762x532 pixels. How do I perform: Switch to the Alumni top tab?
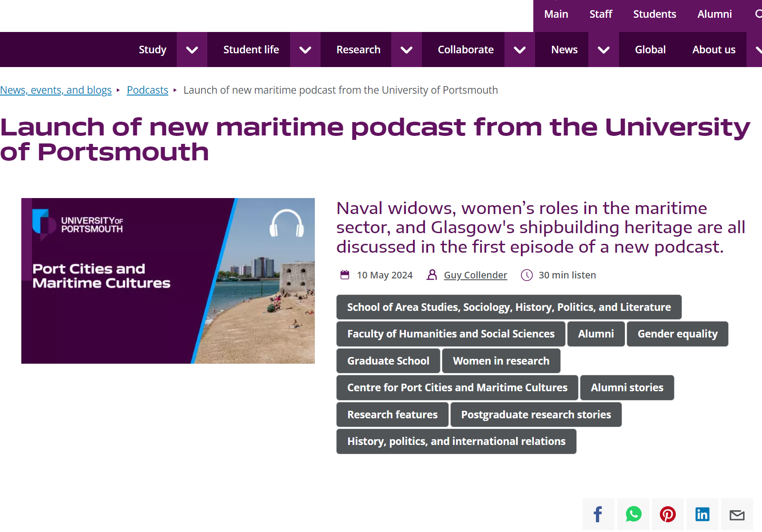coord(714,14)
